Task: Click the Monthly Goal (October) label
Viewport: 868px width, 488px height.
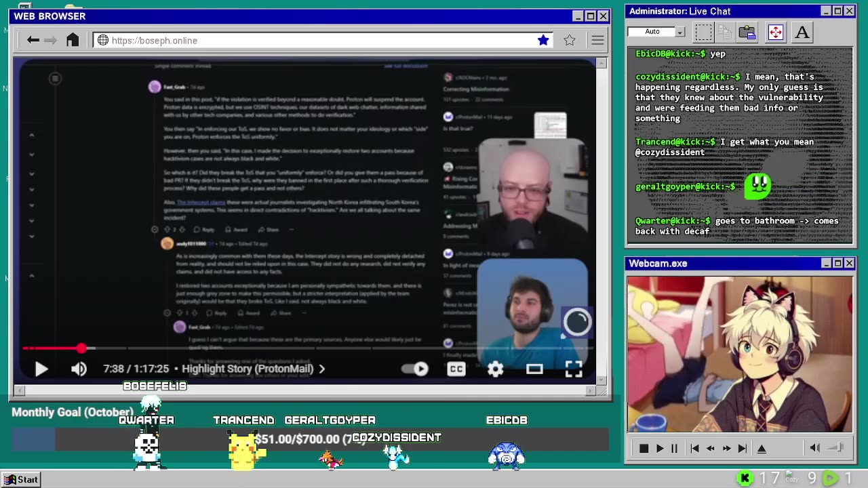Action: [73, 412]
